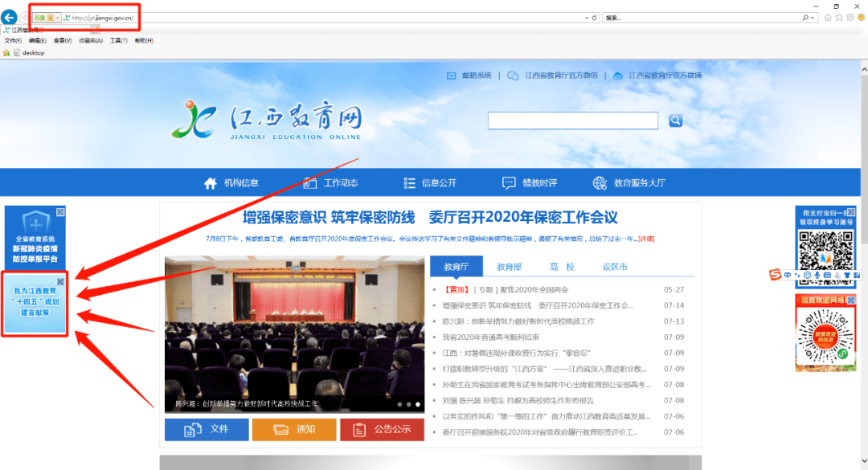Click the magnifying glass search icon
The image size is (868, 470).
675,120
